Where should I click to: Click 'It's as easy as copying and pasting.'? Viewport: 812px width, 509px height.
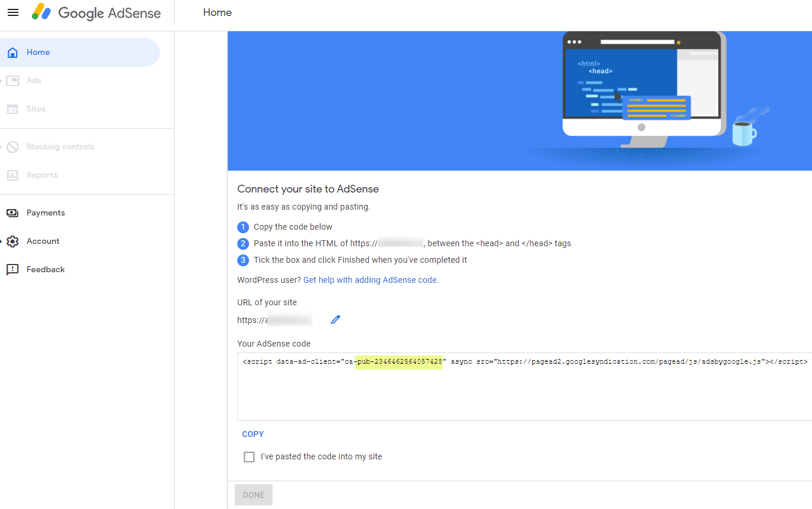pos(304,207)
